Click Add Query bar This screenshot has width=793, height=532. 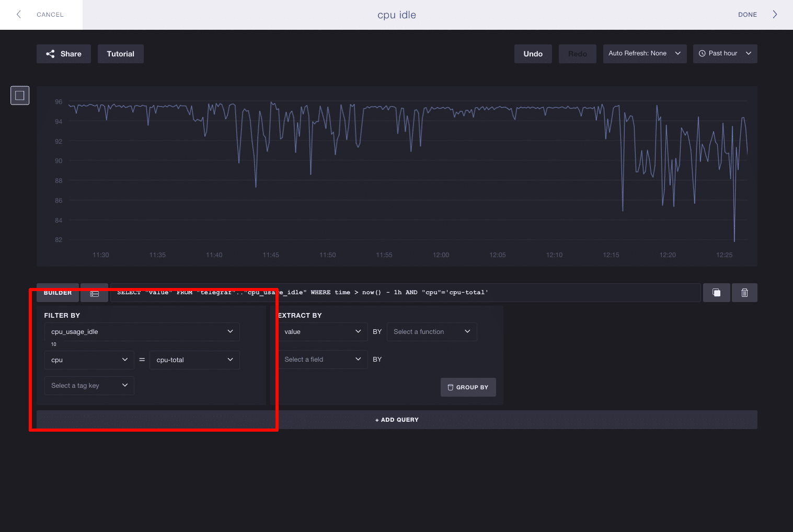[397, 420]
